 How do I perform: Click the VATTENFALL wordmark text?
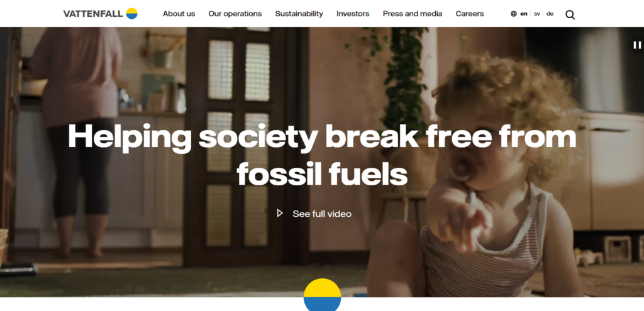click(93, 14)
